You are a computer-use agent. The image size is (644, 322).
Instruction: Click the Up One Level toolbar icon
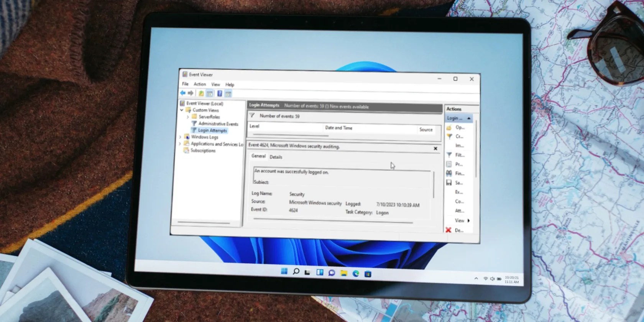coord(201,93)
